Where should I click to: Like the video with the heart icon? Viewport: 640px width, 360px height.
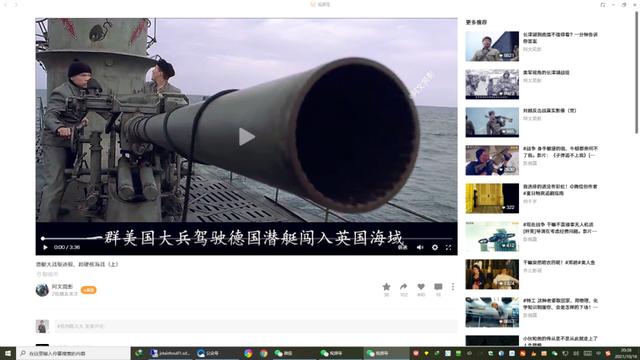(421, 287)
